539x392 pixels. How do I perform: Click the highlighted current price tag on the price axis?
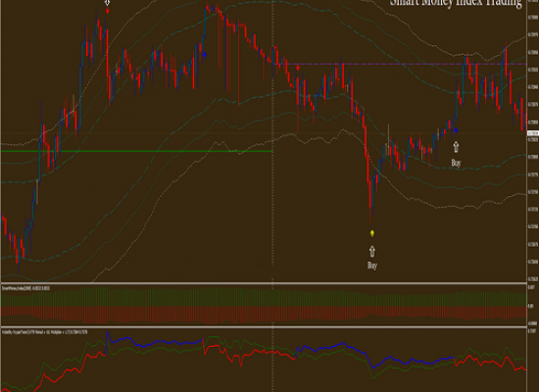pyautogui.click(x=533, y=133)
